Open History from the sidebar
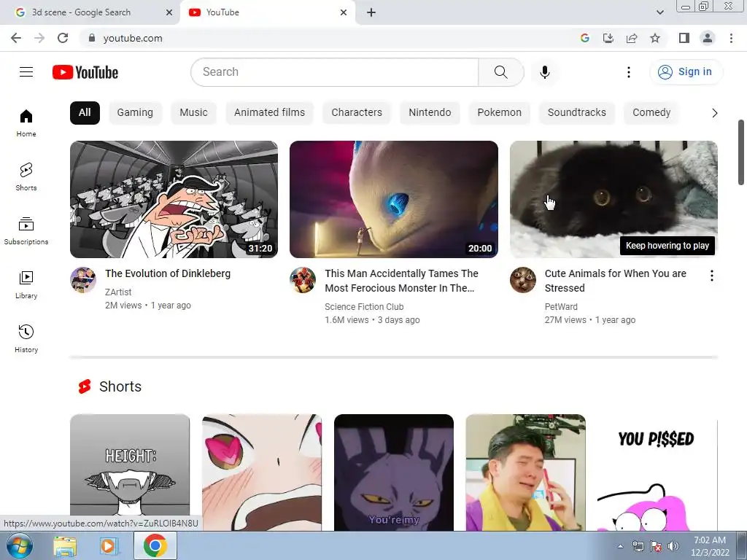 [26, 338]
